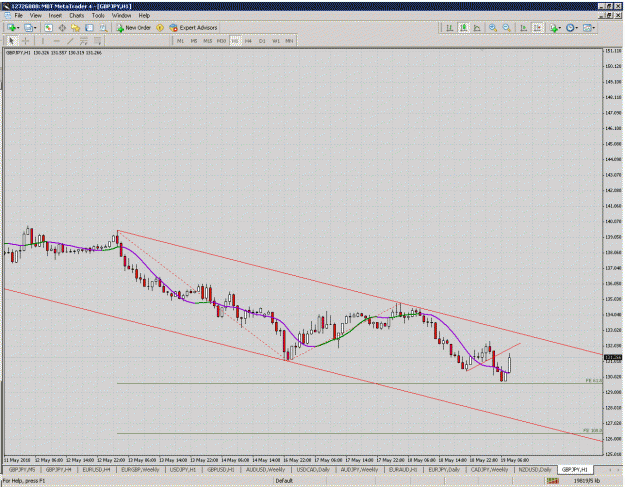Switch to the CADJPY,Weekly chart tab
The height and width of the screenshot is (487, 625).
(489, 470)
